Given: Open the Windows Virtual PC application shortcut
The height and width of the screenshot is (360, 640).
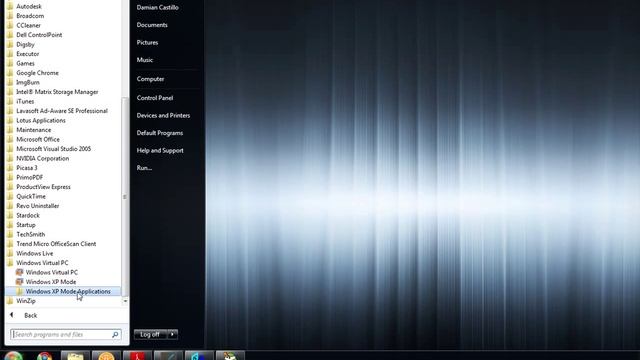Looking at the screenshot, I should click(x=51, y=272).
